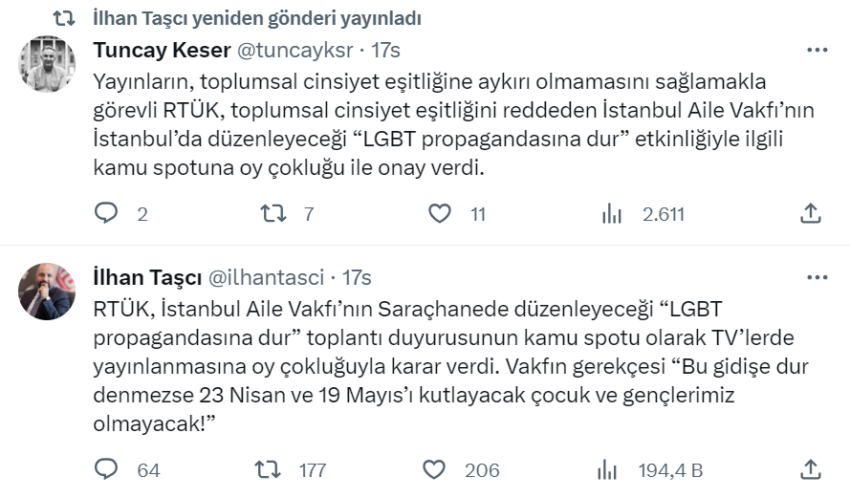
Task: Reply to Tuncay Keser's tweet
Action: pos(106,213)
